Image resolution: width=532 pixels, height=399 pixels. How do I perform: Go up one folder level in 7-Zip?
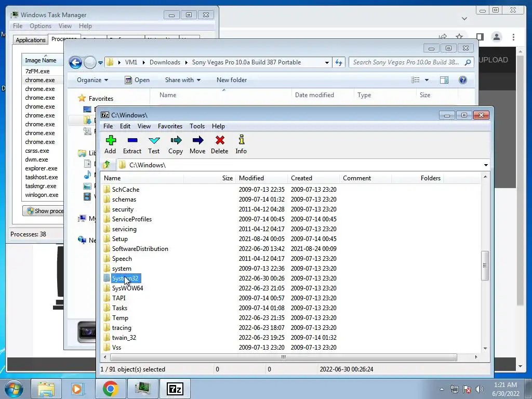point(107,165)
